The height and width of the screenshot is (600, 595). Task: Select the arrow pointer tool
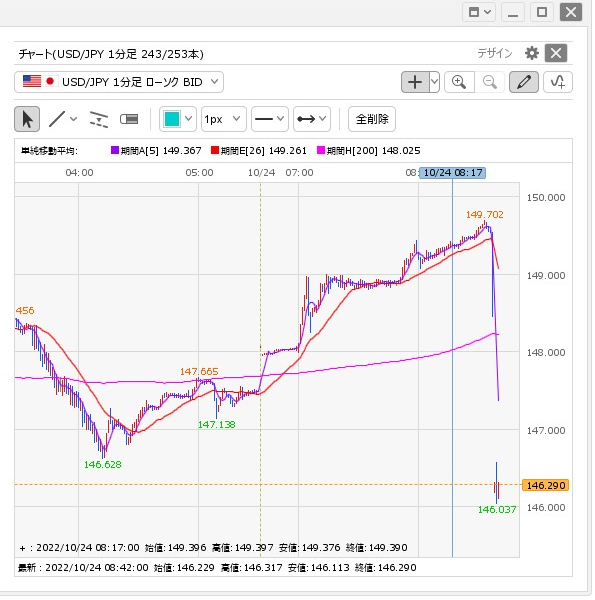tap(27, 119)
